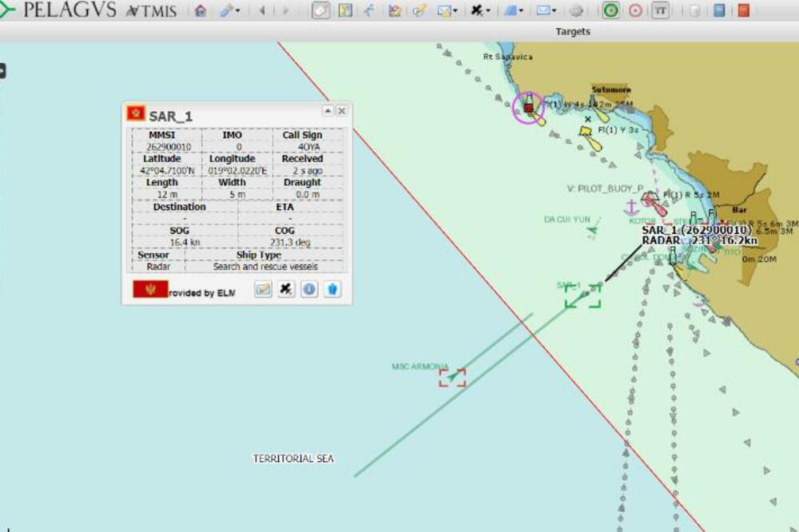Close the SAR_1 info panel

pos(341,111)
